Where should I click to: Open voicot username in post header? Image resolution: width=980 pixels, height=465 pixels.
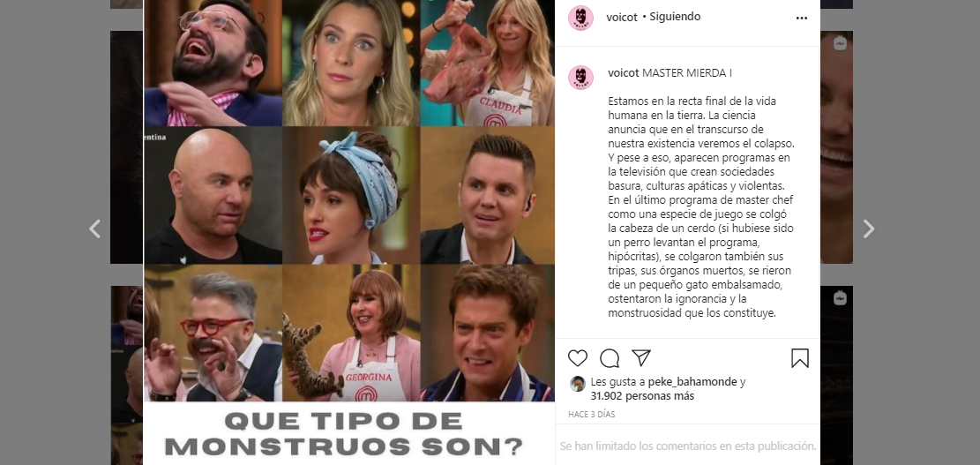623,18
